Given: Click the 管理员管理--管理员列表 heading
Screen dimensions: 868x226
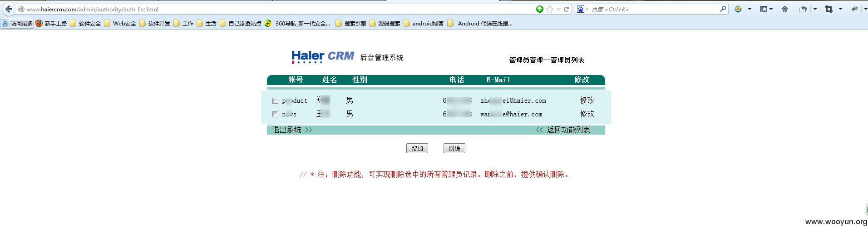Looking at the screenshot, I should (x=547, y=60).
